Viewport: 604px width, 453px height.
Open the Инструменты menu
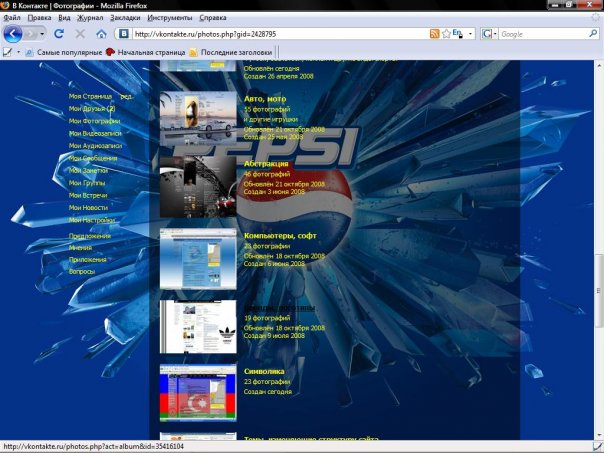169,18
